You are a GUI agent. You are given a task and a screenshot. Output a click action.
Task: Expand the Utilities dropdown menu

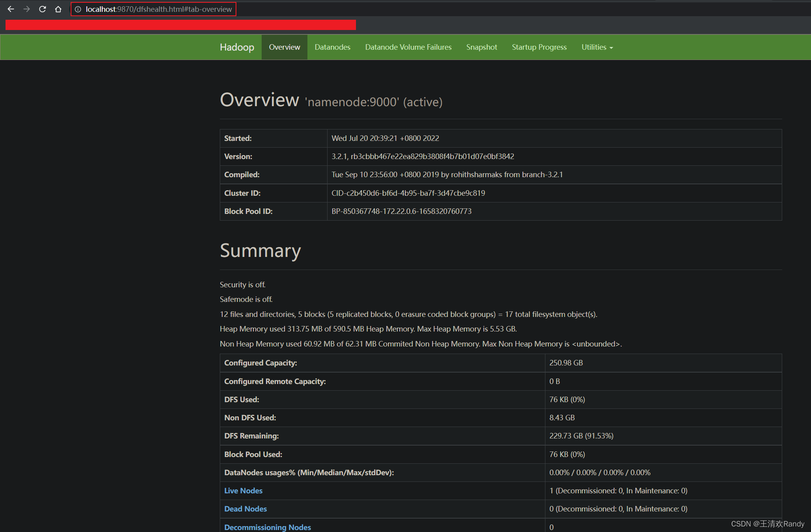tap(597, 47)
